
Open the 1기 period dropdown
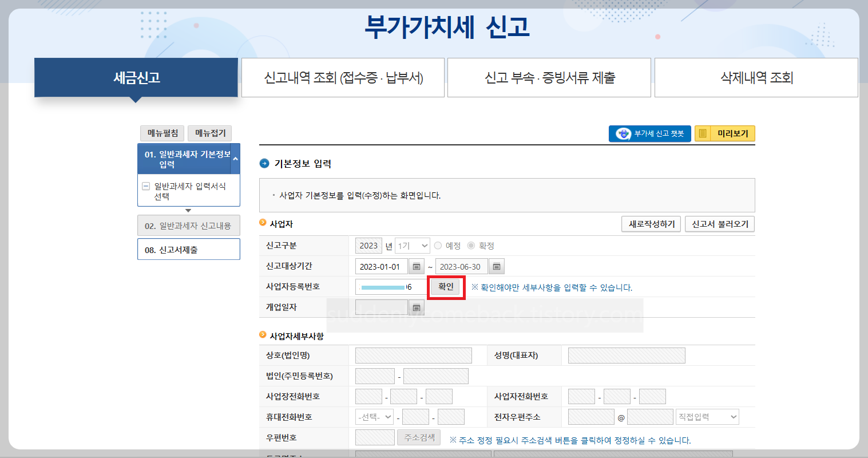click(413, 245)
